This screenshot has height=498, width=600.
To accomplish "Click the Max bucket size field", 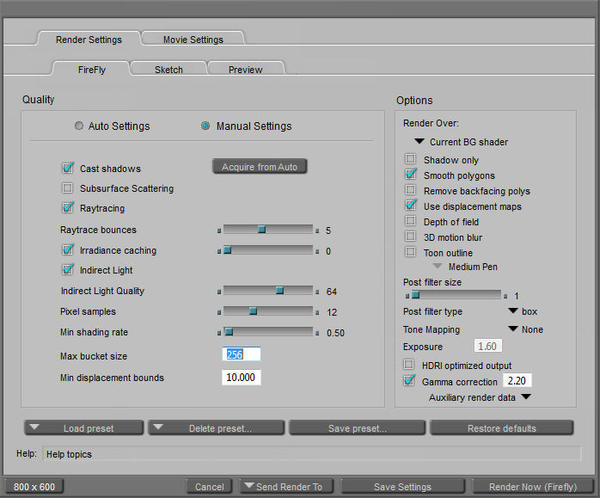I will pyautogui.click(x=241, y=354).
